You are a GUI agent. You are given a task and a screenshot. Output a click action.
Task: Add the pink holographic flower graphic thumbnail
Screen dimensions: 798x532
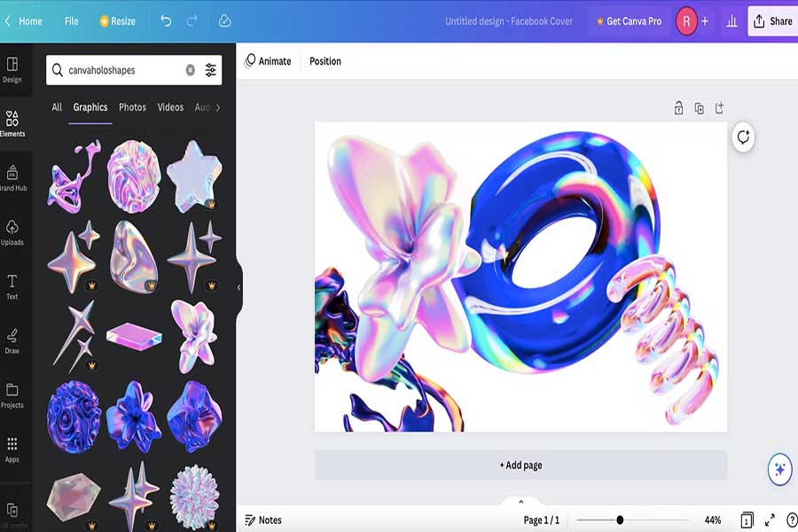194,336
